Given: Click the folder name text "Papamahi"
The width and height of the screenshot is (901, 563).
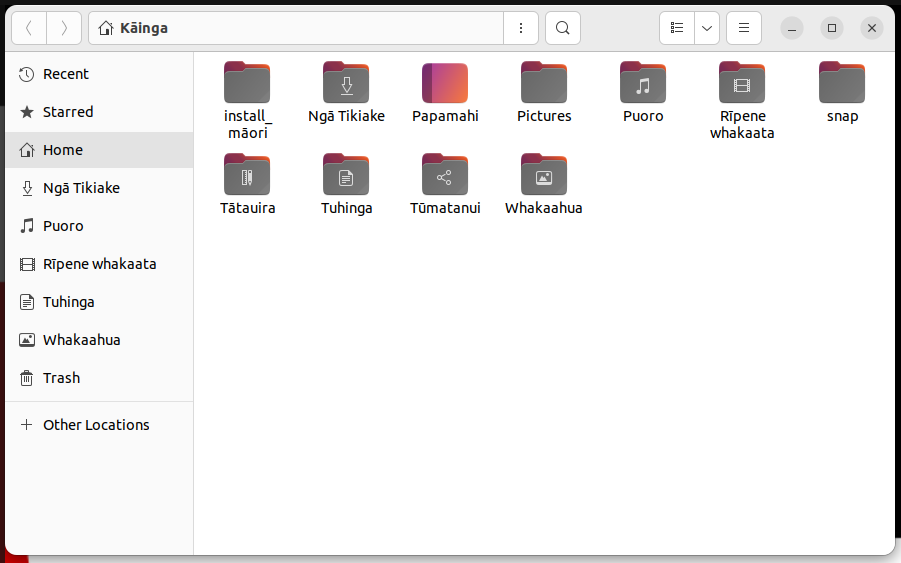Looking at the screenshot, I should (445, 117).
